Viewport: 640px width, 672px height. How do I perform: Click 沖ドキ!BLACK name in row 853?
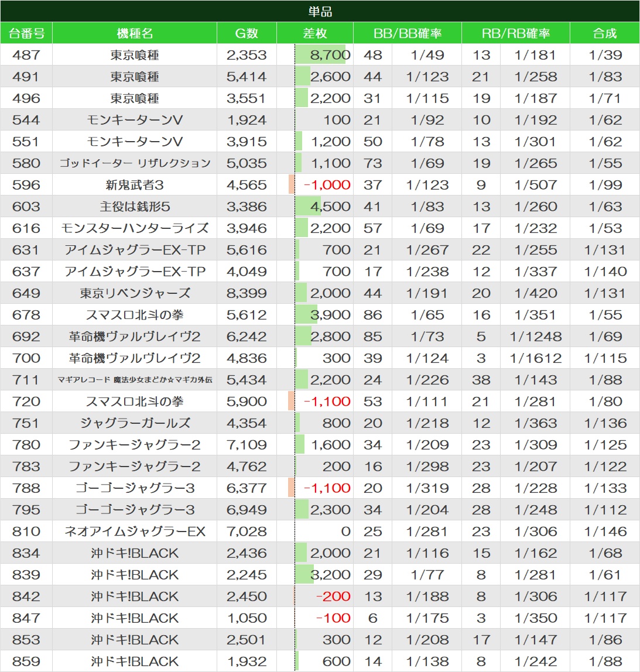[x=135, y=640]
